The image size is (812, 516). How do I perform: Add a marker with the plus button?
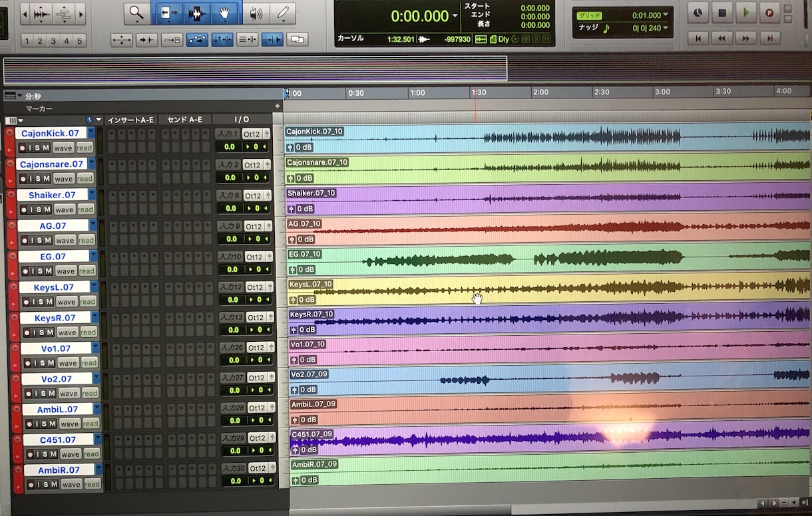coord(278,106)
